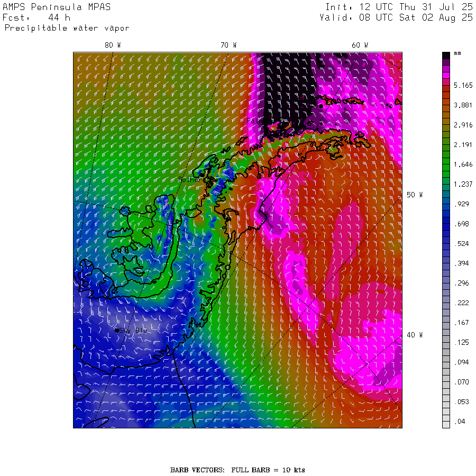Click the '40 W' longitude label
Image resolution: width=476 pixels, height=476 pixels.
[415, 335]
